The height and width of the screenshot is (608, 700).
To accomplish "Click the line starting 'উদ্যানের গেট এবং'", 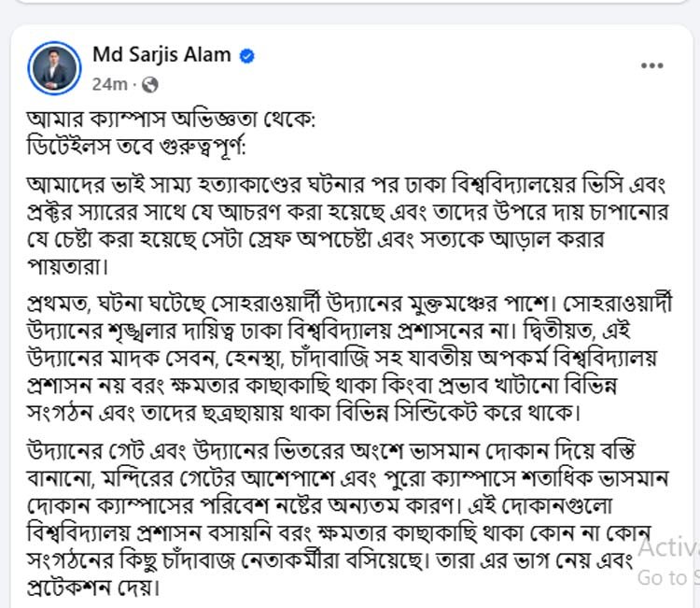I will (330, 451).
